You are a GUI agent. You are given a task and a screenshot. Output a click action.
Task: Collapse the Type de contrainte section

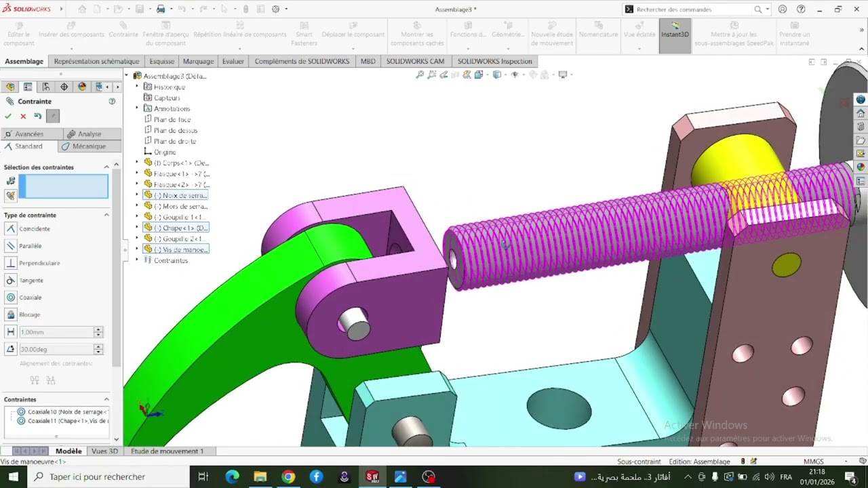106,215
